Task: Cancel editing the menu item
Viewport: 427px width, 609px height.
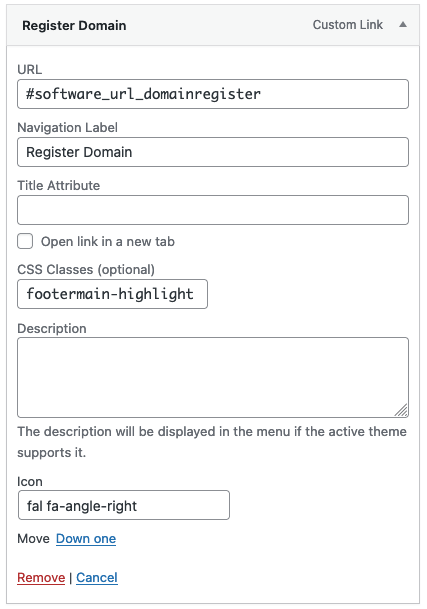Action: click(97, 578)
